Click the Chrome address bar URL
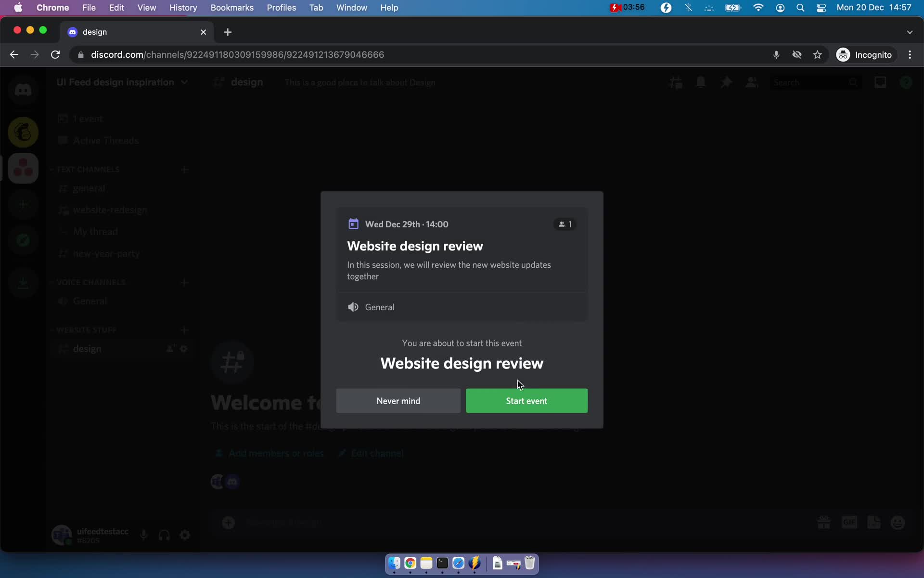 coord(237,55)
